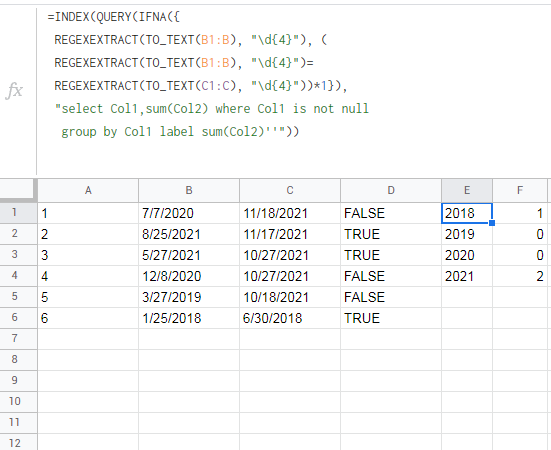Click cell A4 with value 4
The height and width of the screenshot is (450, 551).
click(x=88, y=276)
